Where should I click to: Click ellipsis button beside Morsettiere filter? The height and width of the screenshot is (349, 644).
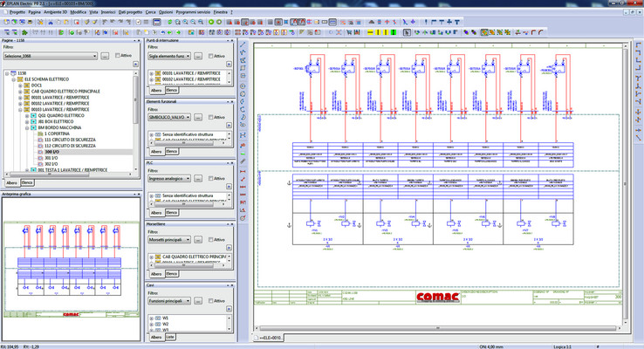coord(200,239)
